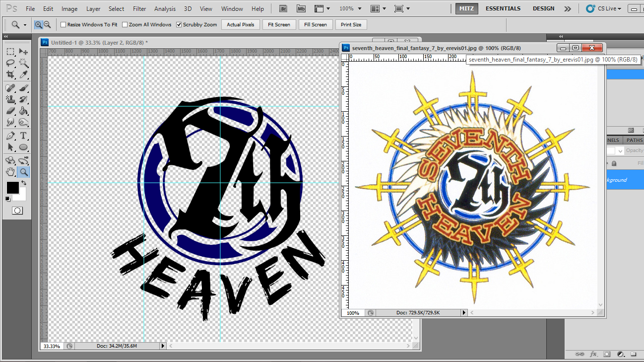Select the Lasso tool
Viewport: 644px width, 362px height.
10,63
